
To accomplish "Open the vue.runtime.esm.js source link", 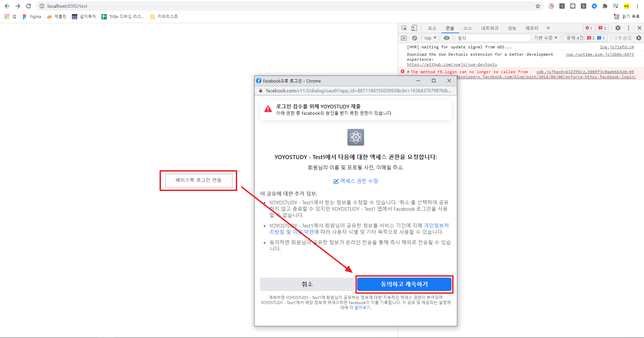I will (600, 54).
